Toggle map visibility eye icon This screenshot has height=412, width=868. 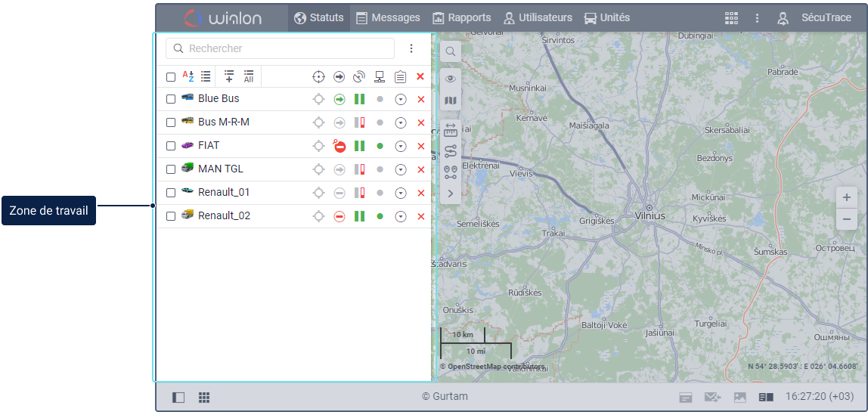(451, 79)
